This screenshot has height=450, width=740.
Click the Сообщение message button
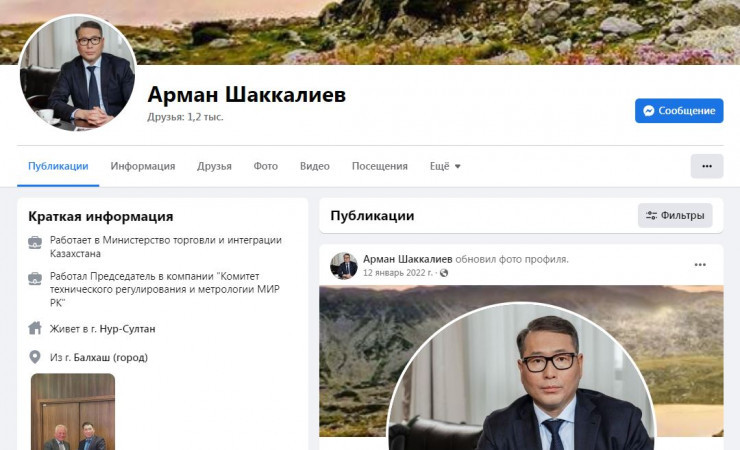[x=679, y=110]
